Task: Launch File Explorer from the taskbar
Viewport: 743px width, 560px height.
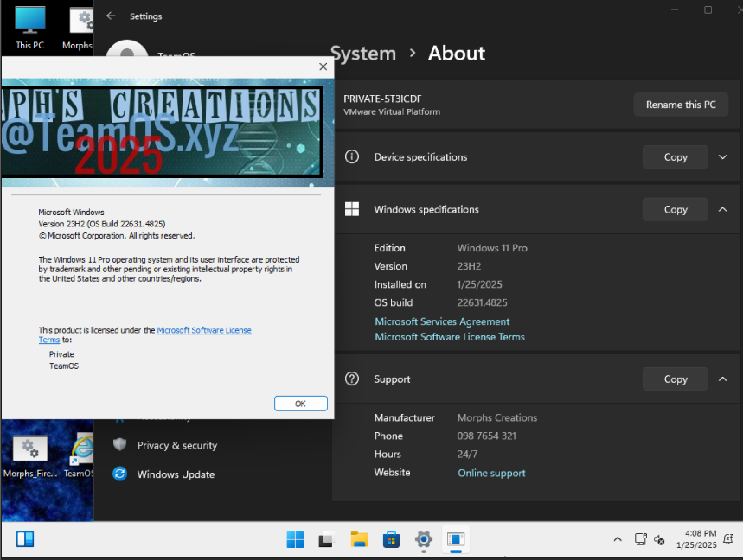Action: coord(359,539)
